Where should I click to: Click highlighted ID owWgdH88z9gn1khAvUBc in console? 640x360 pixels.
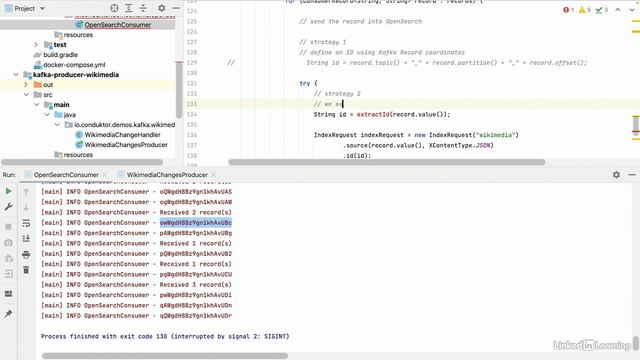click(x=196, y=222)
